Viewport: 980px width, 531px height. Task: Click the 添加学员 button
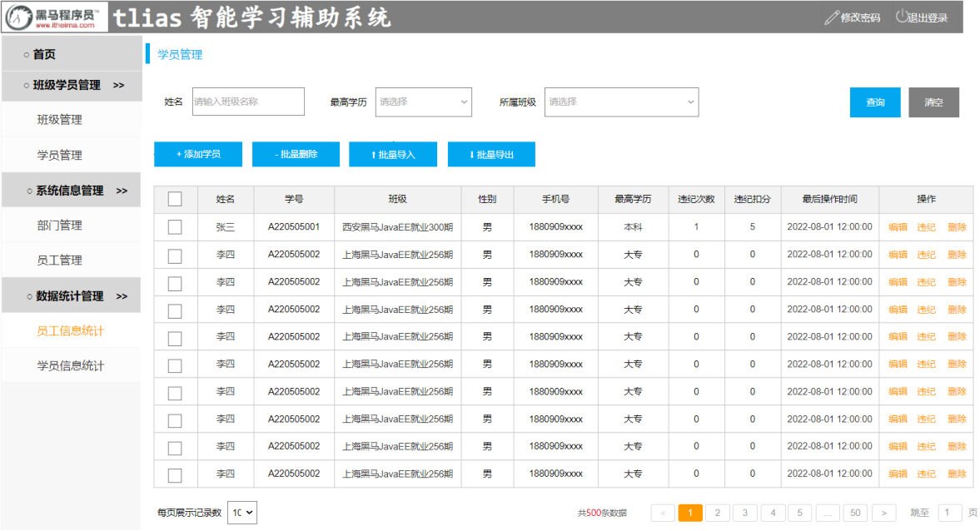pyautogui.click(x=198, y=154)
